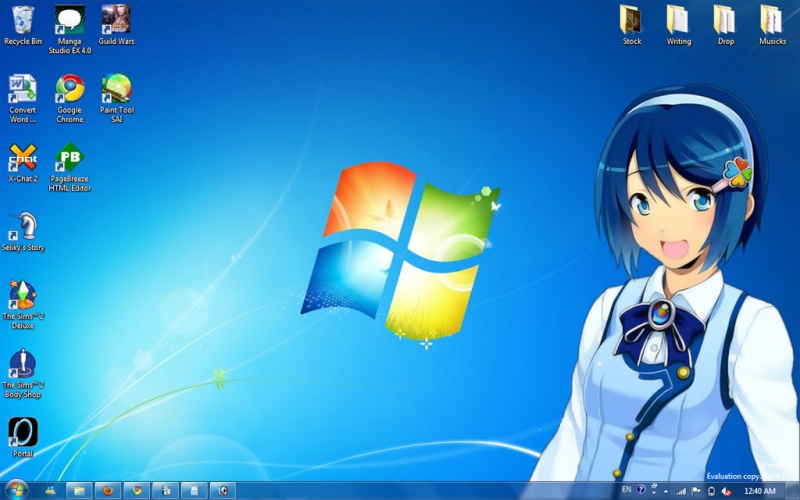Select the PageBreeze HTML Editor shortcut
The width and height of the screenshot is (800, 500).
coord(69,167)
